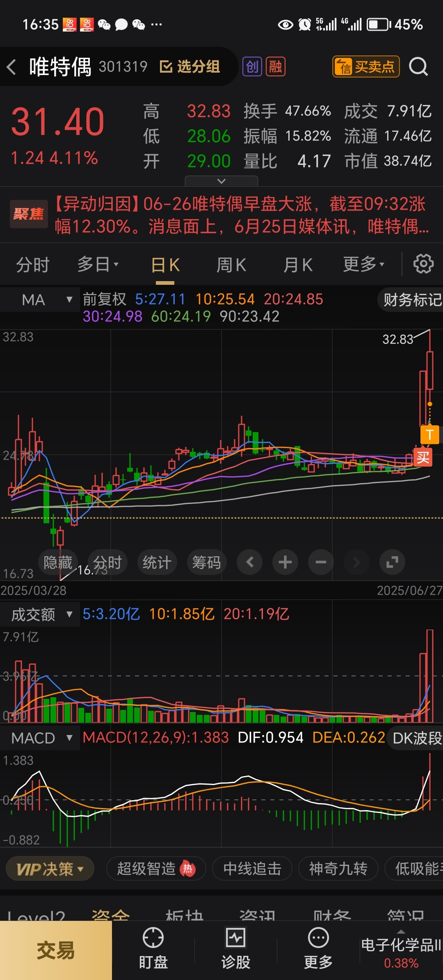Open the 成交额 indicator dropdown
This screenshot has width=443, height=980.
40,614
